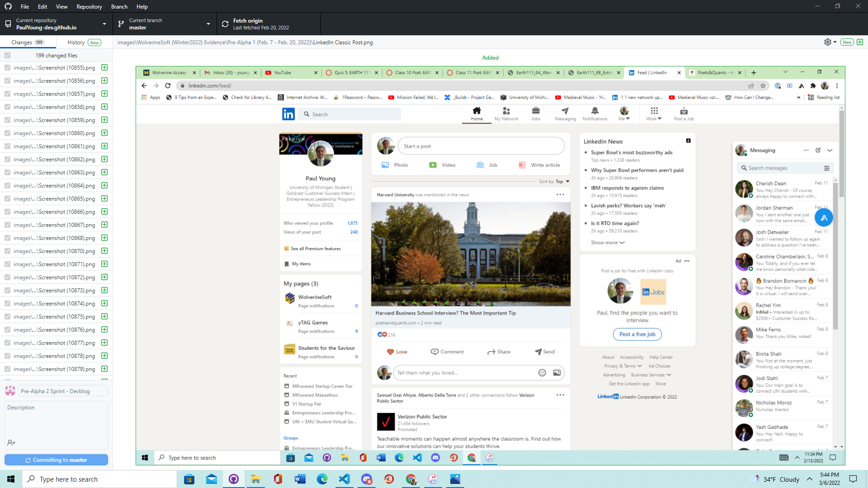Uncheck Screenshot (10862).png file checkbox
Image resolution: width=868 pixels, height=488 pixels.
(7, 159)
